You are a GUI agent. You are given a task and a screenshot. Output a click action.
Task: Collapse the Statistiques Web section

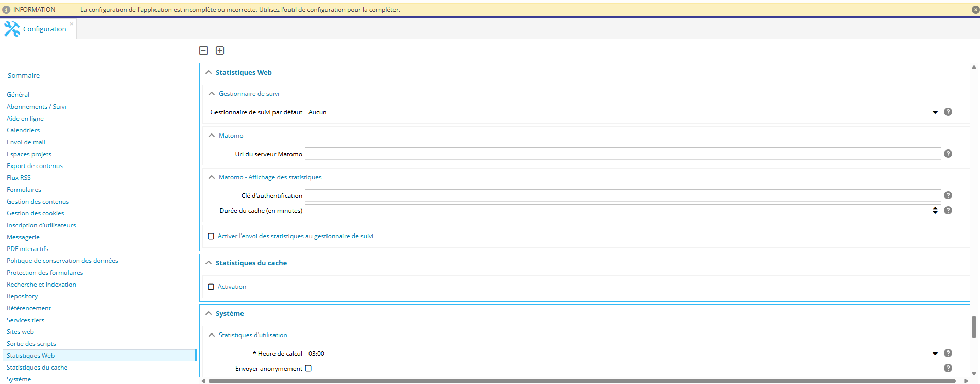coord(209,73)
